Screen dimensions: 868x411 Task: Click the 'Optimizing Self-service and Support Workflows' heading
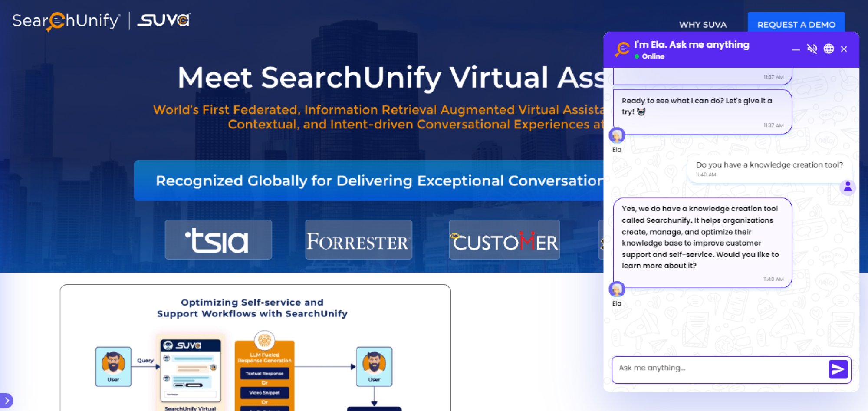pos(252,308)
